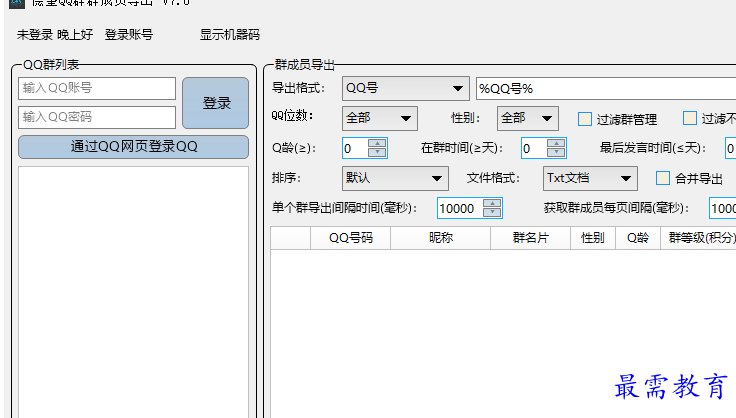Click the 获取群成员每页间隔 input box
This screenshot has height=418, width=736.
(x=723, y=208)
